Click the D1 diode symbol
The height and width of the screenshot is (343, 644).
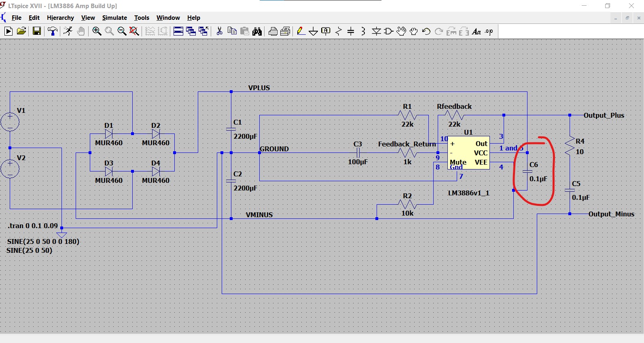[x=109, y=133]
